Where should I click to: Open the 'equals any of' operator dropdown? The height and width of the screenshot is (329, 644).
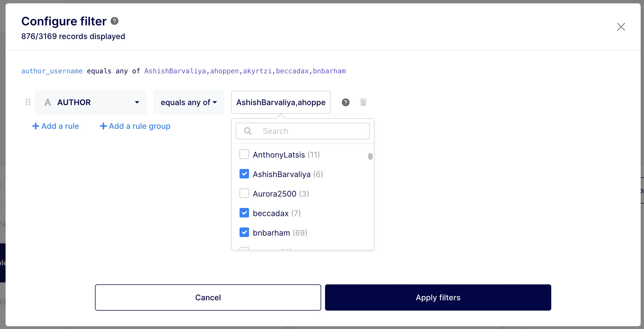tap(189, 102)
